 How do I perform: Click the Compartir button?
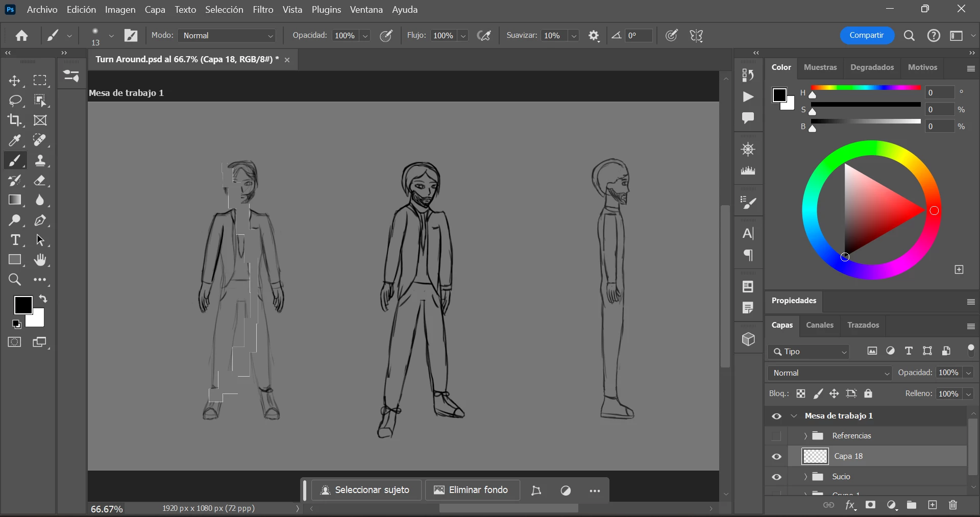pos(866,35)
